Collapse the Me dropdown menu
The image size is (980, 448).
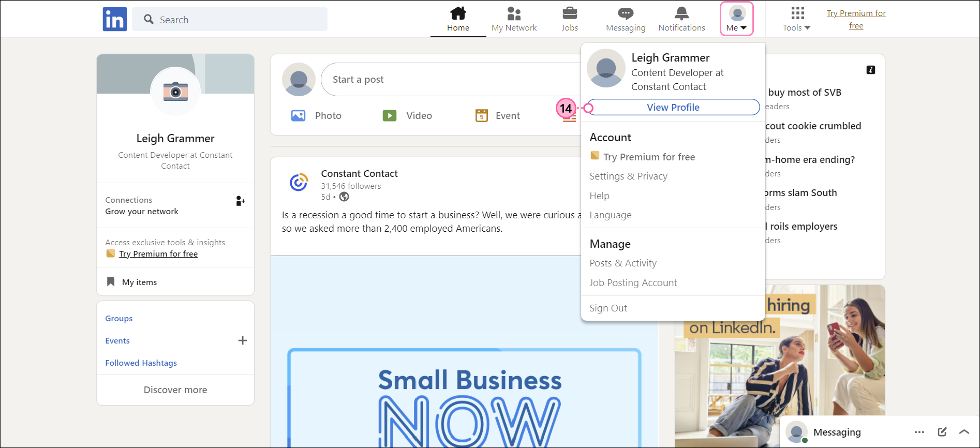(737, 19)
